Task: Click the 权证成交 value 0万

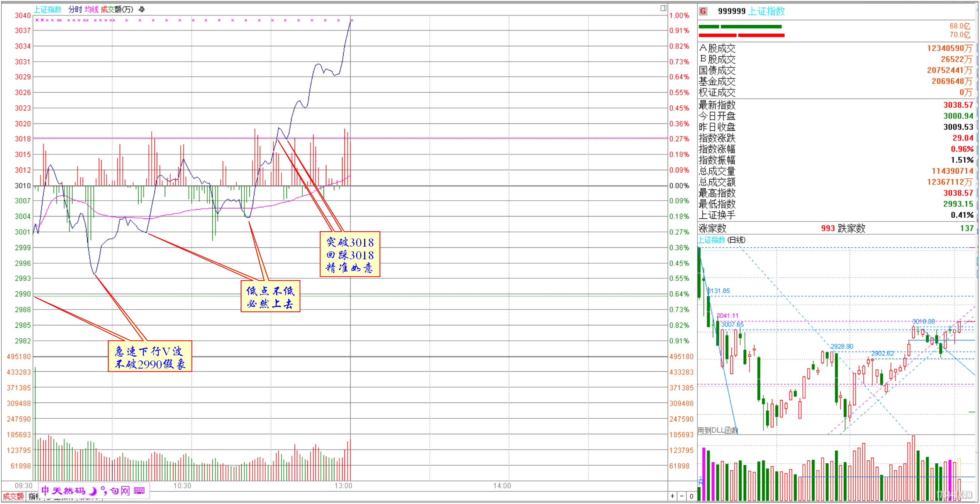Action: (966, 92)
